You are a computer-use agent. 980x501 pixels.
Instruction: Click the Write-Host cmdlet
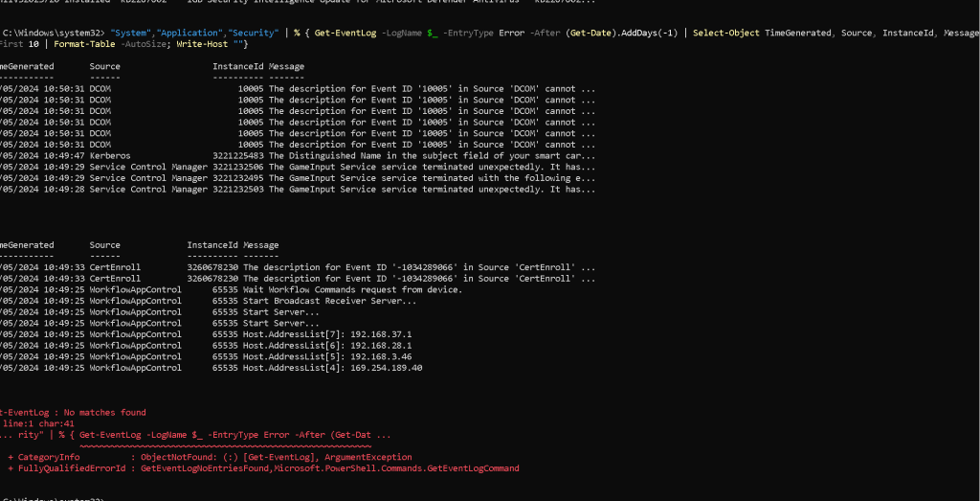tap(202, 44)
